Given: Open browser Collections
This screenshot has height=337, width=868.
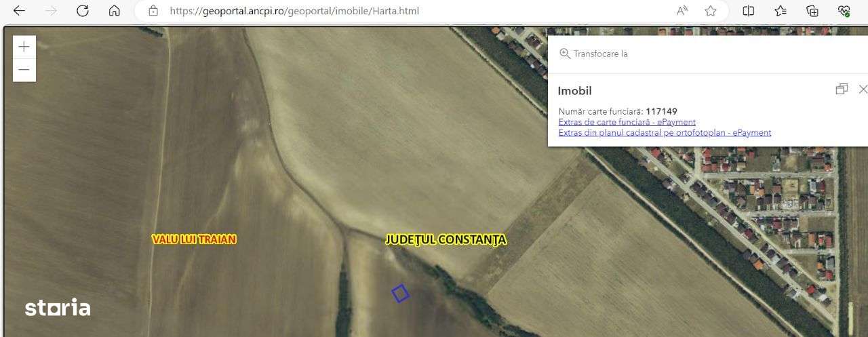Looking at the screenshot, I should point(812,11).
